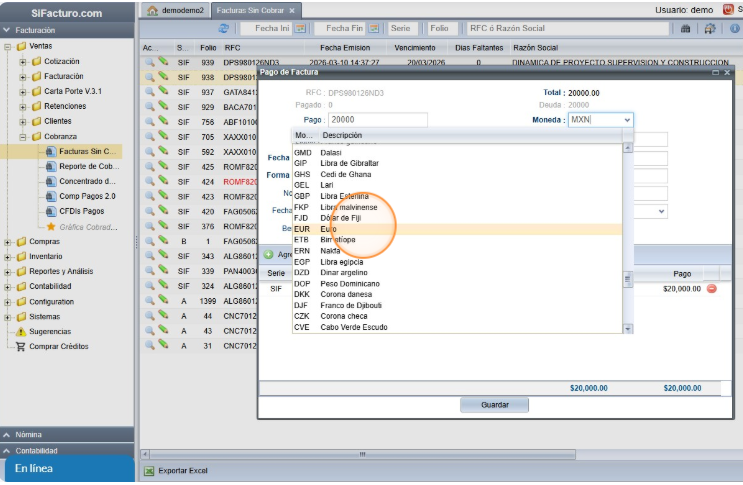The height and width of the screenshot is (485, 743).
Task: Collapse the Cobranza folder
Action: pyautogui.click(x=22, y=136)
